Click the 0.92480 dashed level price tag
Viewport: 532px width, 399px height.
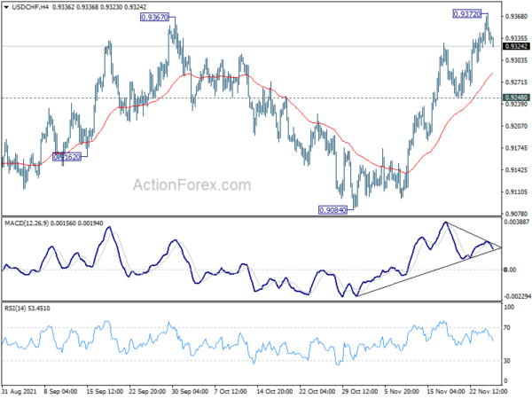(516, 98)
